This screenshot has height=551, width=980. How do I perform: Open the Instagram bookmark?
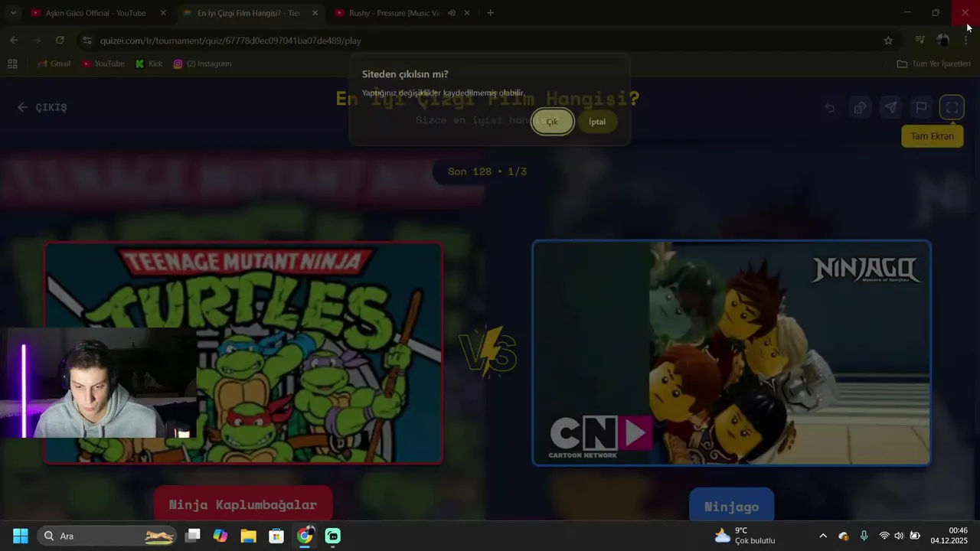pos(203,64)
